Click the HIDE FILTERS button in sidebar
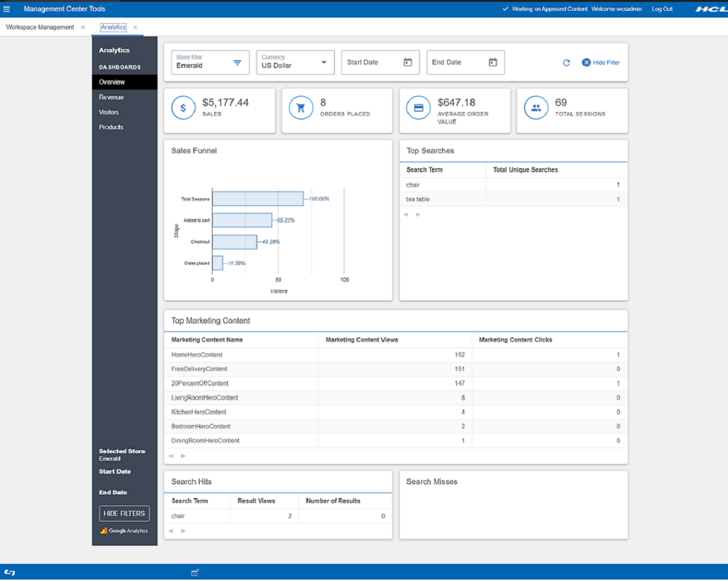The height and width of the screenshot is (581, 728). 124,514
